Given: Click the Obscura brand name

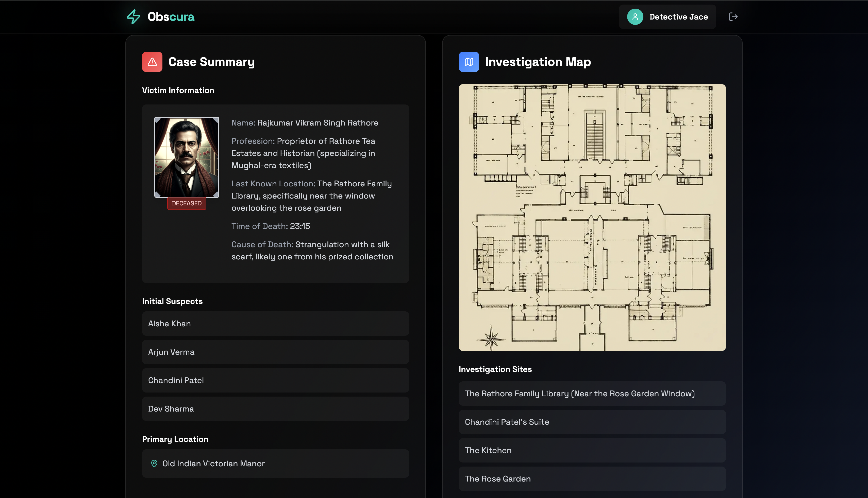Looking at the screenshot, I should (171, 17).
